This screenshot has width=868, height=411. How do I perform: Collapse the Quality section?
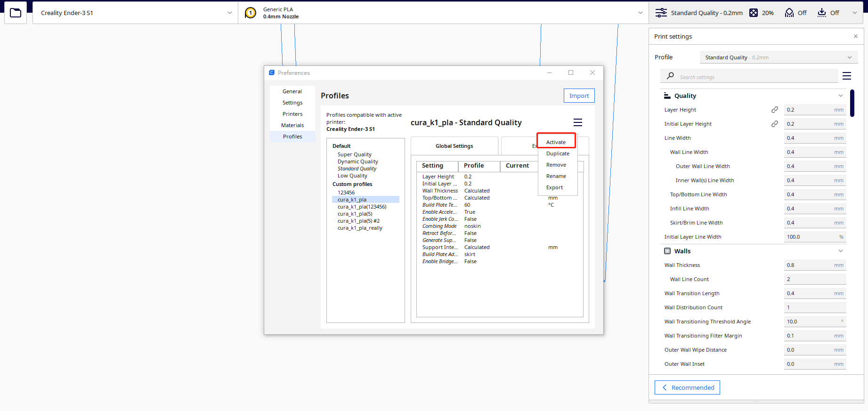click(841, 96)
